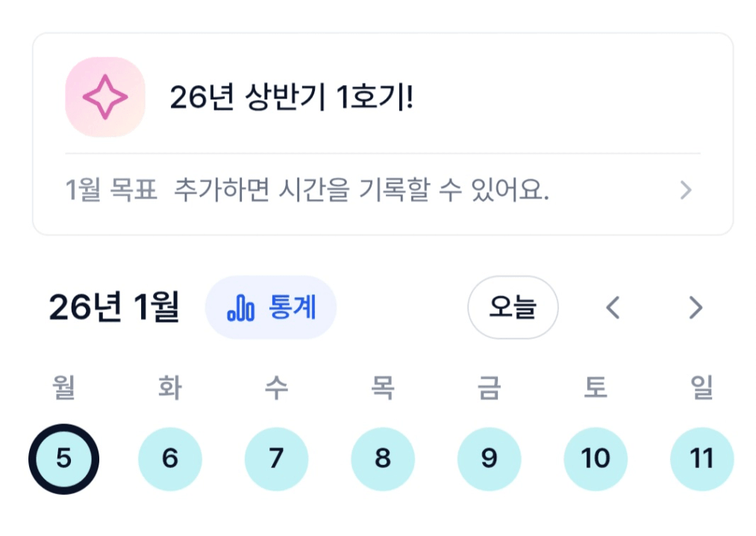
Task: Tap the pink sparkle goal icon
Action: tap(104, 97)
